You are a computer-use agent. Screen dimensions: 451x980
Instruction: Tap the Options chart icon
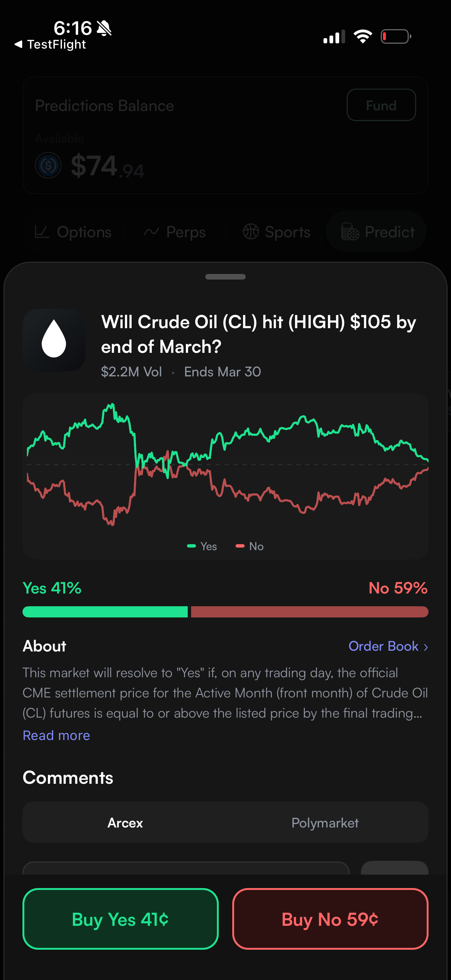[x=42, y=232]
